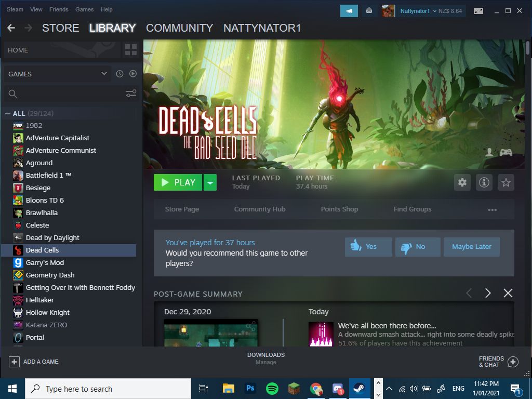Launch Spotify from the taskbar
This screenshot has height=399, width=532.
pos(272,388)
